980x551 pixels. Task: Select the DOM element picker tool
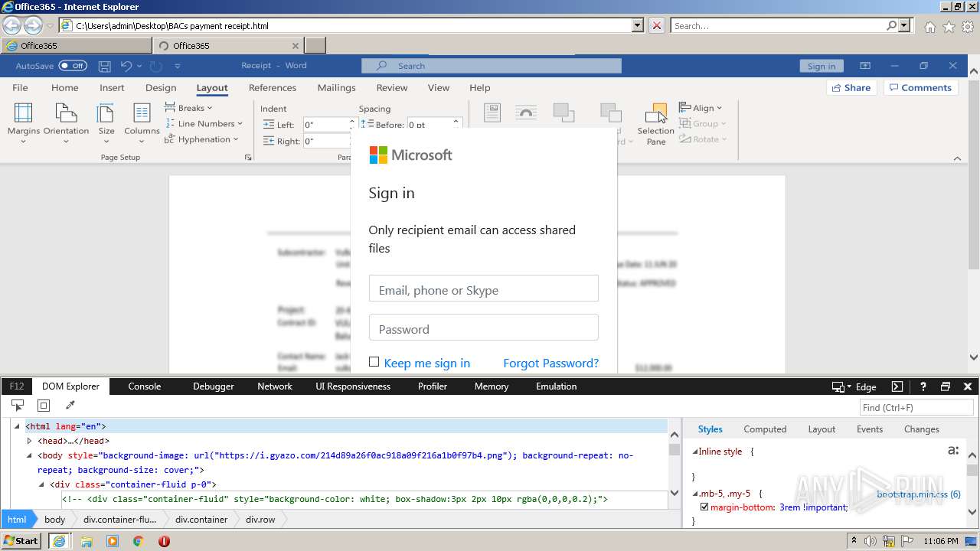(18, 406)
